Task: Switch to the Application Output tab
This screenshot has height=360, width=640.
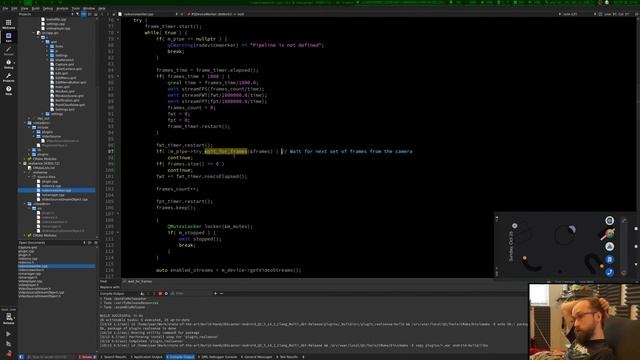Action: (x=147, y=357)
